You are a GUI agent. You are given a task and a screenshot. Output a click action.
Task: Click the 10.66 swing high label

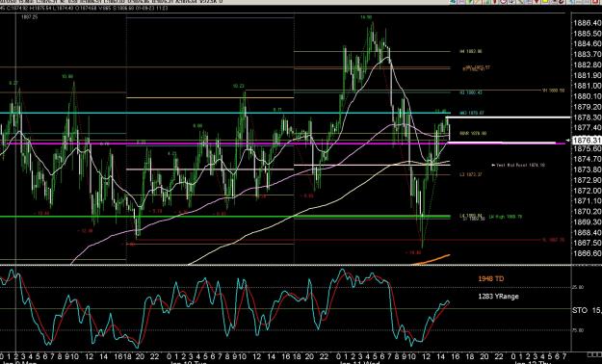[67, 77]
